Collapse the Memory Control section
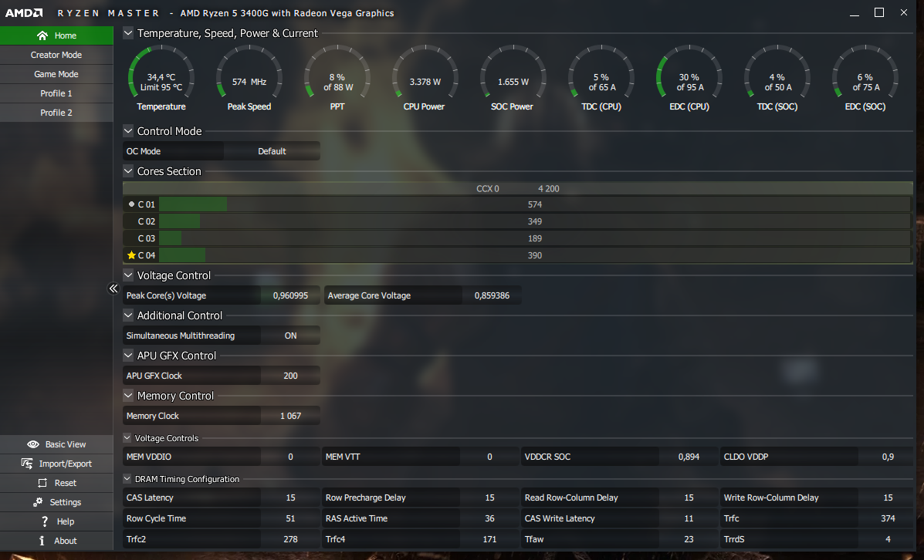The width and height of the screenshot is (924, 560). [x=128, y=395]
